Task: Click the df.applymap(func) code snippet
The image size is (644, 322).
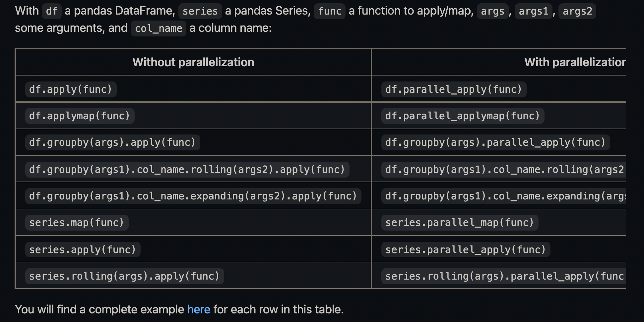Action: click(80, 116)
